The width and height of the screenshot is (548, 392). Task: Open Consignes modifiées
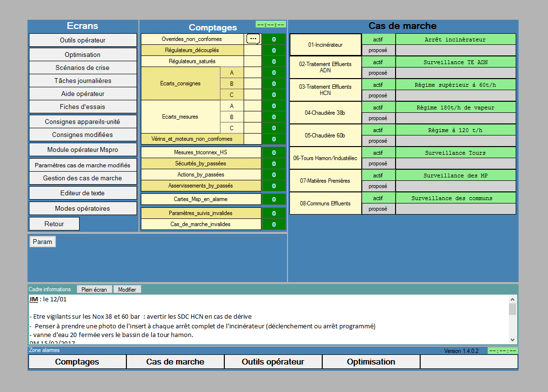click(83, 135)
